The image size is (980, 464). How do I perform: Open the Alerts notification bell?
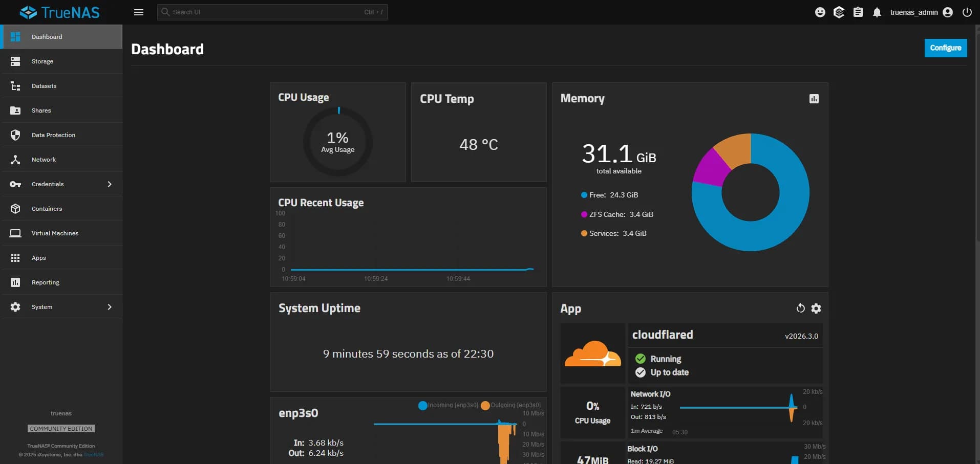tap(877, 12)
